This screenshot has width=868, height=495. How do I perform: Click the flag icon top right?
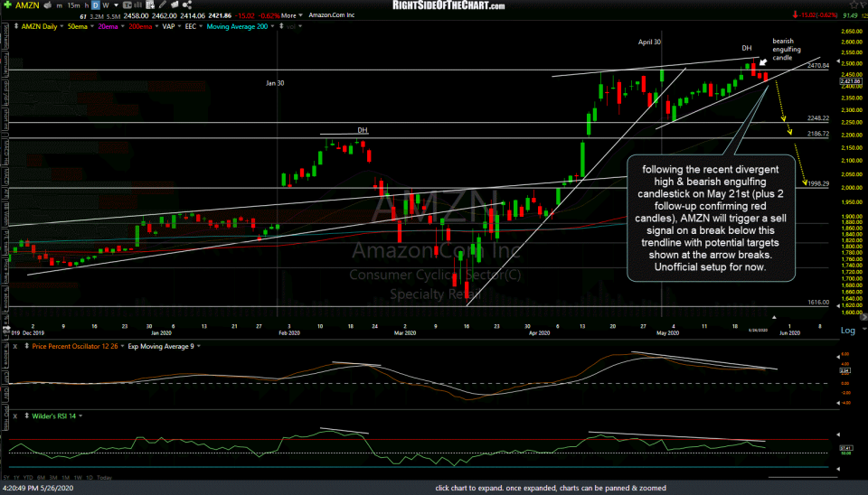(x=863, y=5)
